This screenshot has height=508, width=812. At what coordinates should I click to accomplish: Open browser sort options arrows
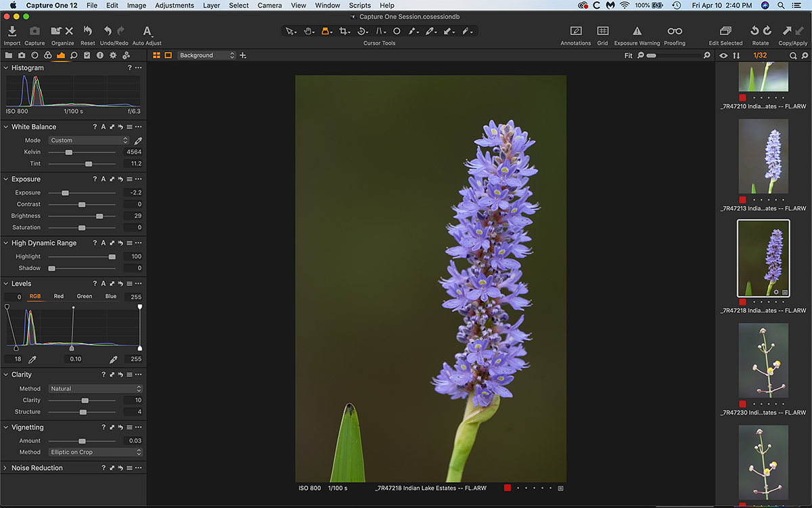pos(737,56)
